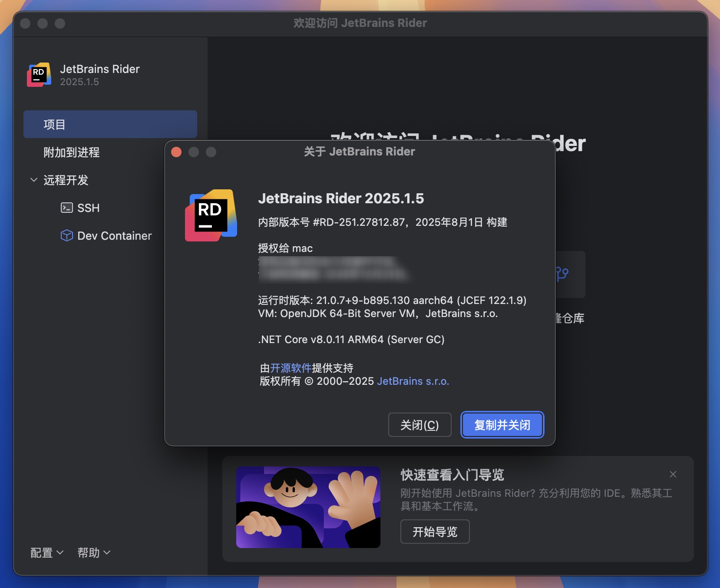Click the .NET Core v8.0.11 ARM64 line
This screenshot has width=720, height=588.
tap(351, 339)
